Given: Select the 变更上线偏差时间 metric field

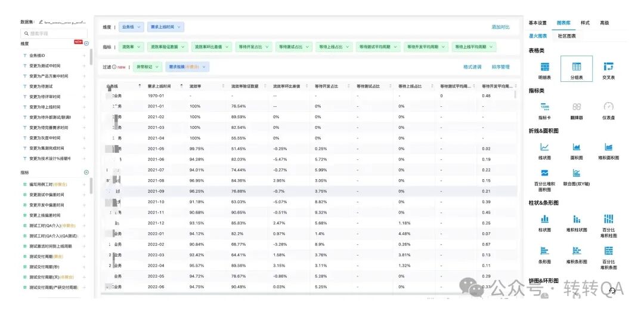Looking at the screenshot, I should click(45, 216).
